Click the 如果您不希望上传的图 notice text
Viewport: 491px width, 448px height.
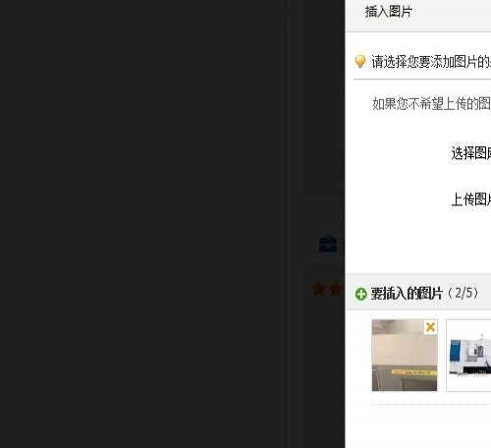(432, 104)
